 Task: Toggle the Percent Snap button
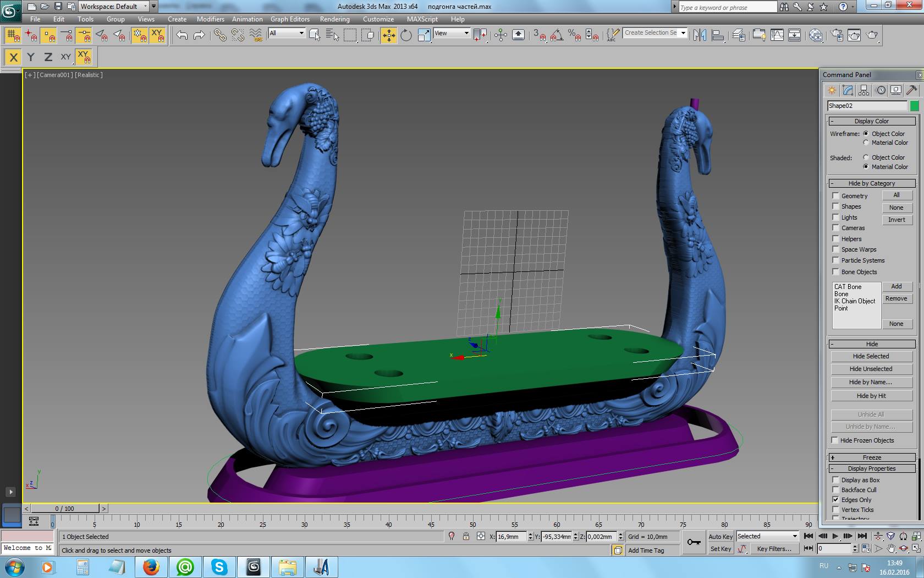coord(574,35)
